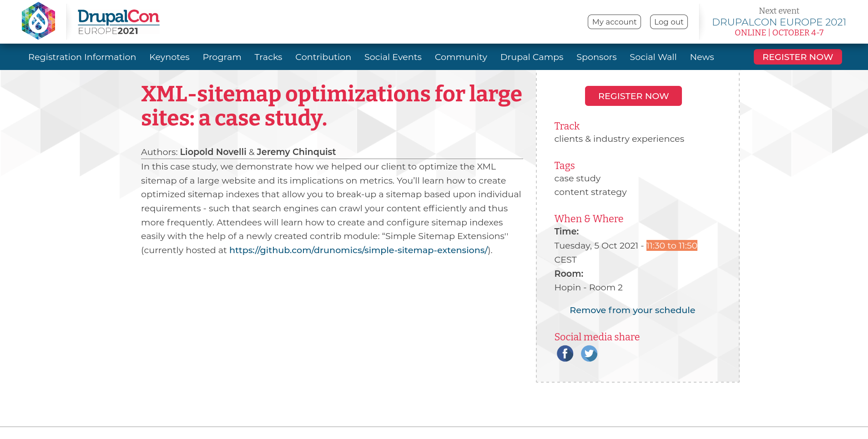Visit the Sponsors page
Screen dimensions: 868x439
(x=596, y=57)
